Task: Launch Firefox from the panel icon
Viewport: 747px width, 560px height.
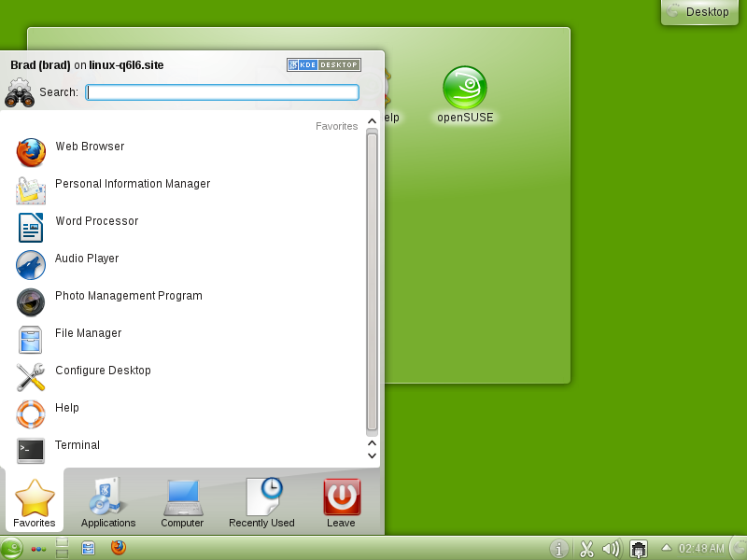Action: (119, 548)
